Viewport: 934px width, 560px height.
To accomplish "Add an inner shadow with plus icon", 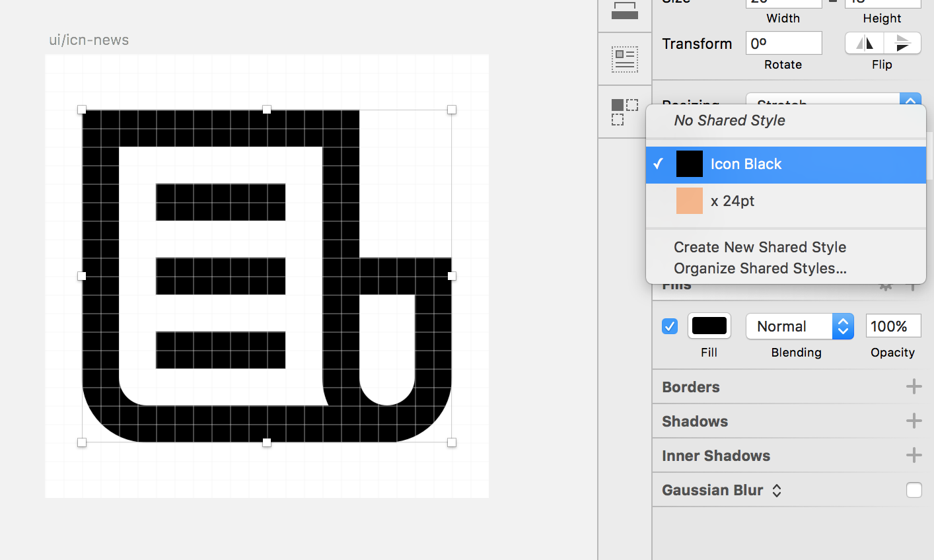I will click(914, 455).
